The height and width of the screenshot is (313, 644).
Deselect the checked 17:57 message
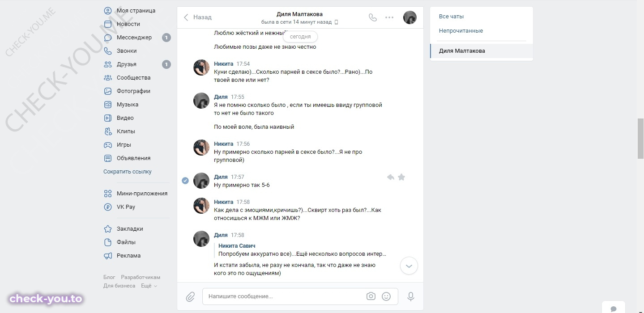[x=185, y=181]
